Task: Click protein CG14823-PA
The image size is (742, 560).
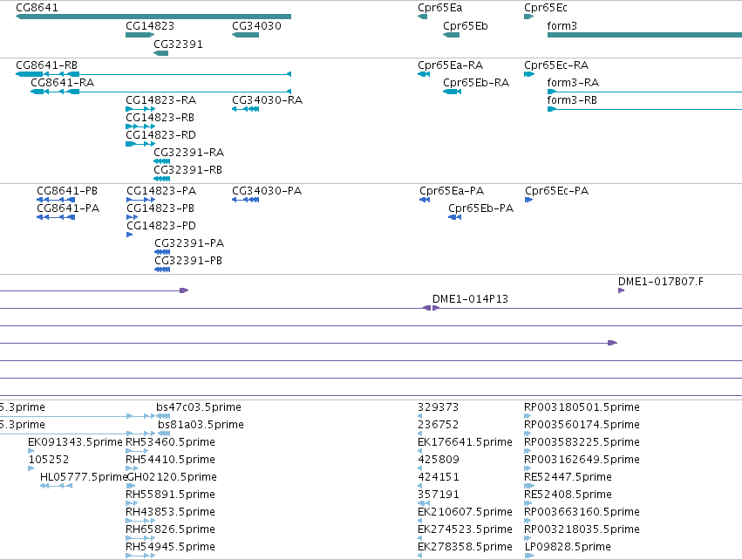Action: (141, 200)
